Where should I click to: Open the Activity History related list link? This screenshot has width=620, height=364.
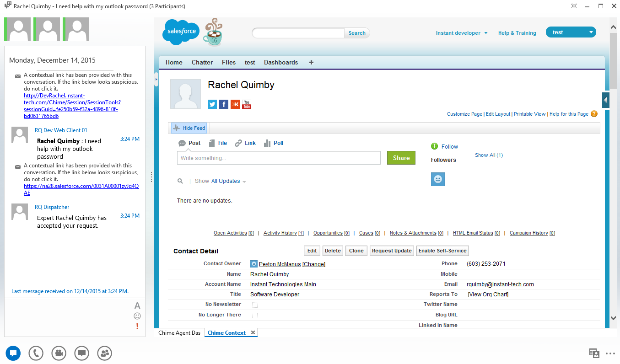click(x=284, y=233)
